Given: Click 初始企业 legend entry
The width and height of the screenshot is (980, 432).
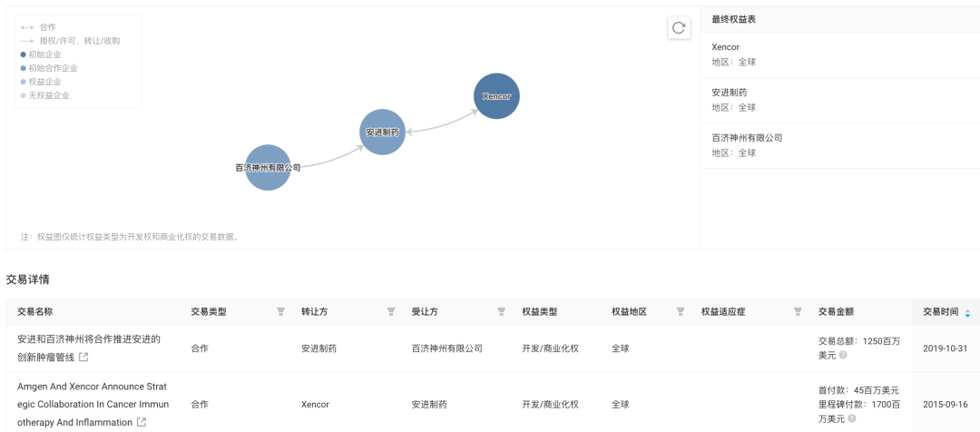Looking at the screenshot, I should [41, 54].
